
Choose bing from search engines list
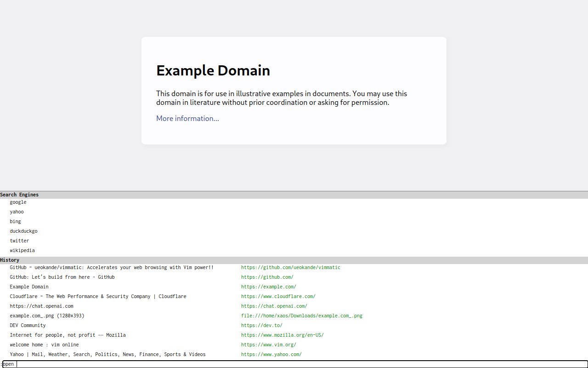[16, 222]
